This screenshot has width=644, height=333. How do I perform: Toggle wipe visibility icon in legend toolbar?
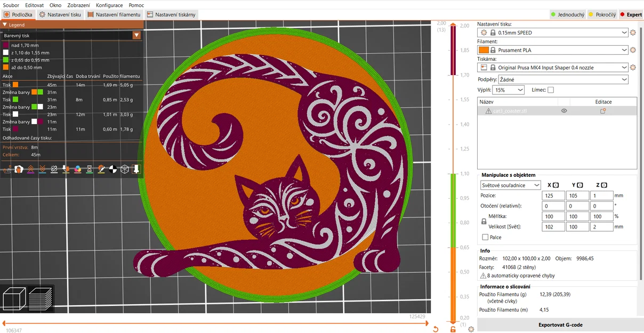[x=19, y=169]
